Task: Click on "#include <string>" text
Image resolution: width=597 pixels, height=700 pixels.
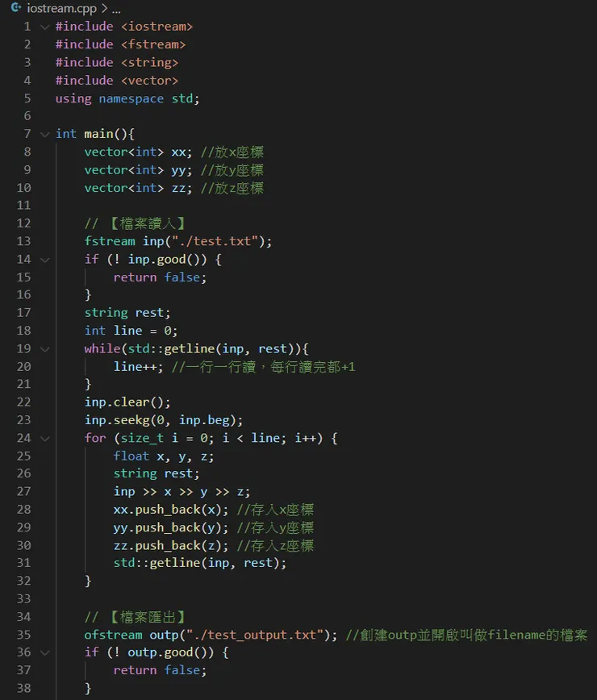Action: tap(116, 63)
